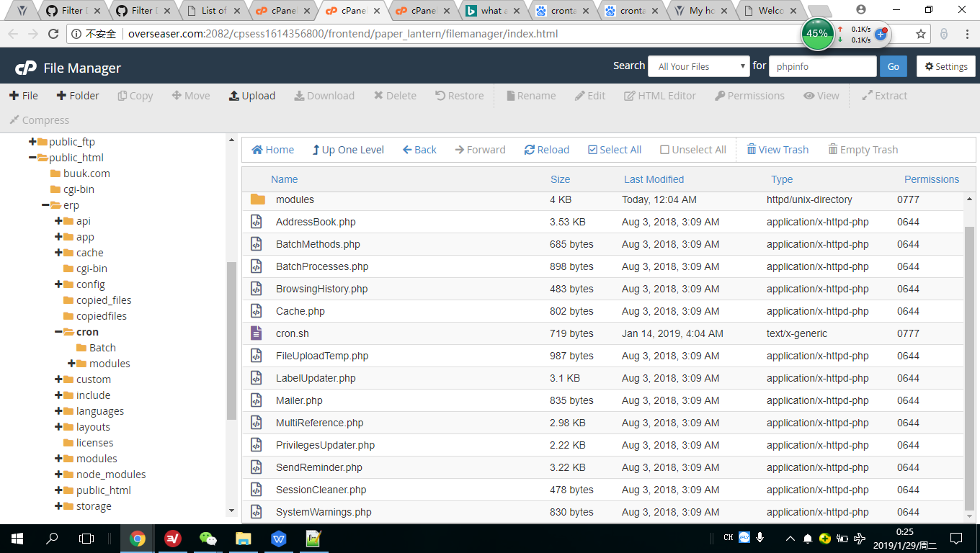This screenshot has width=980, height=553.
Task: Select the Mailer.php file icon
Action: point(257,400)
